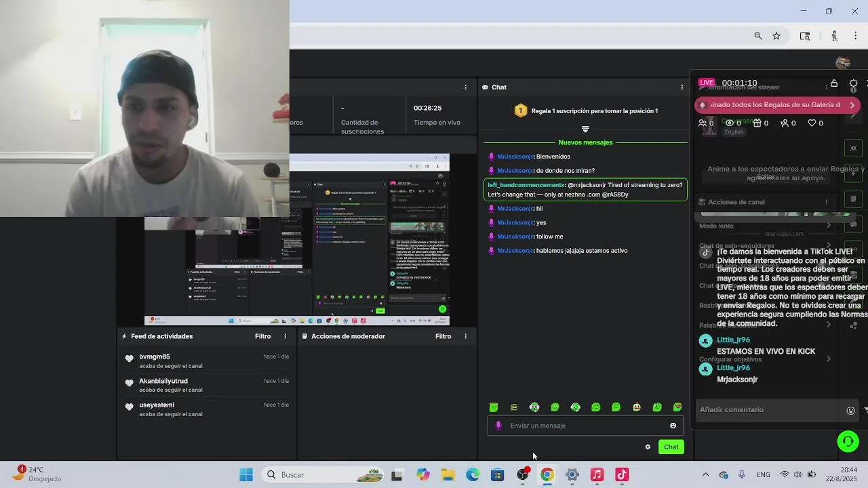This screenshot has height=488, width=868.
Task: Open TikTok LIVE settings gear icon
Action: 854,83
